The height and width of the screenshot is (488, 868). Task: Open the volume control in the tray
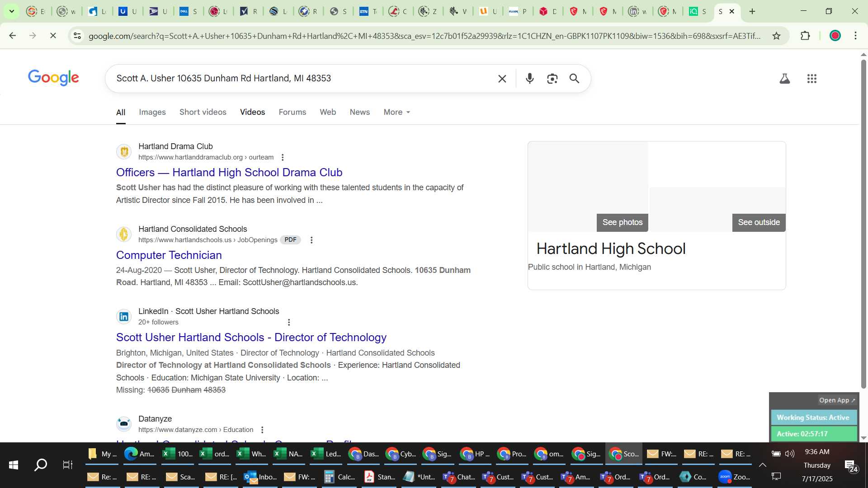[790, 453]
